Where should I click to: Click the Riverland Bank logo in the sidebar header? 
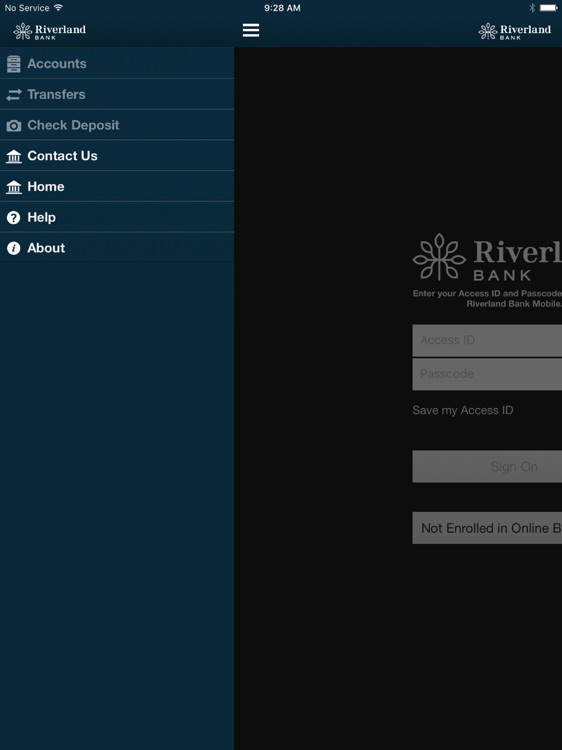(50, 31)
